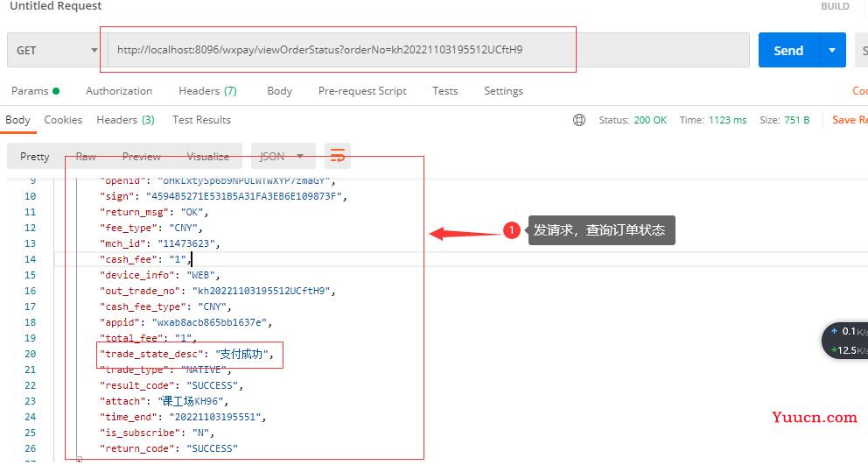This screenshot has height=465, width=868.
Task: Switch to Pretty view
Action: click(x=35, y=156)
